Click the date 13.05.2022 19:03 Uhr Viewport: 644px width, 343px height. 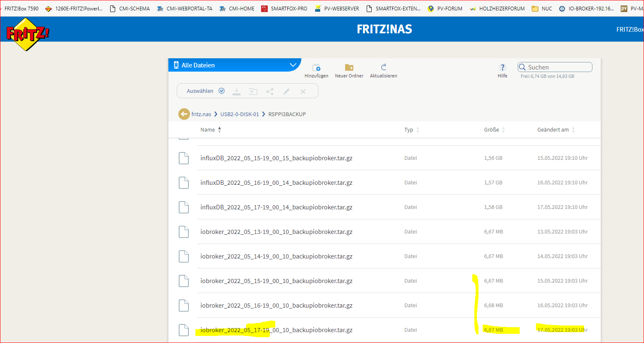tap(563, 232)
